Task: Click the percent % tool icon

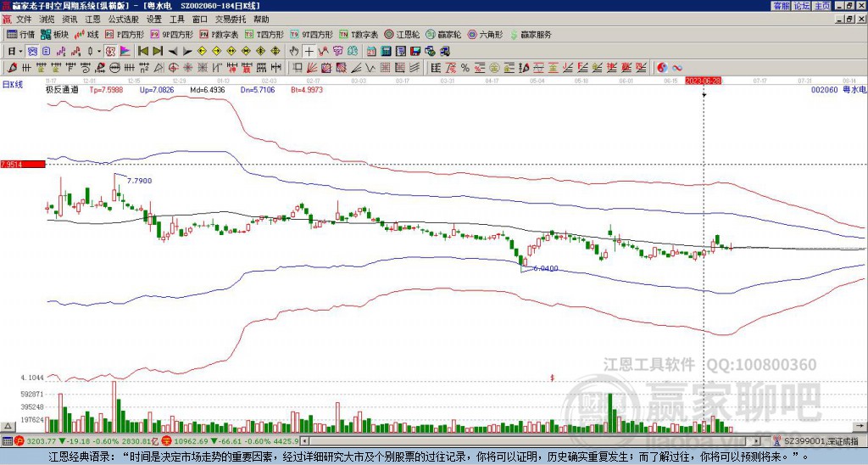Action: tap(465, 68)
